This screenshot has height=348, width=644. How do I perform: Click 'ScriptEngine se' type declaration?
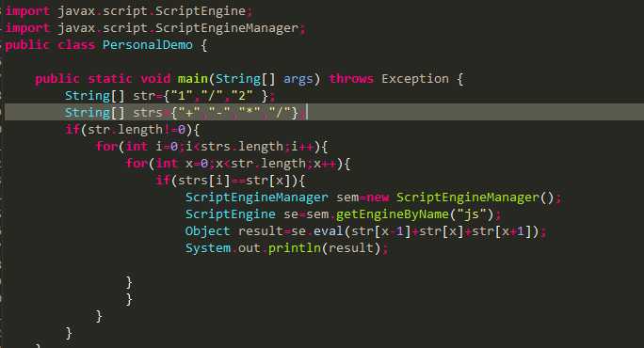[x=242, y=214]
